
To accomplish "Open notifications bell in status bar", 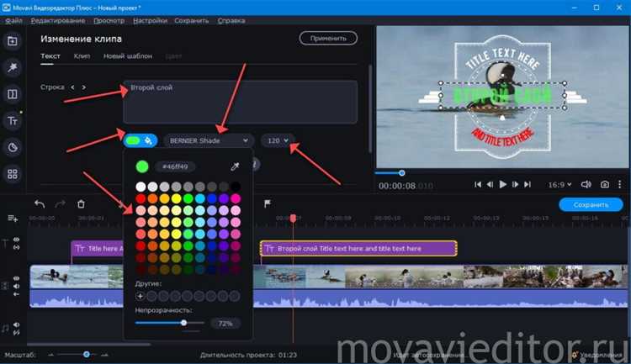I will coord(575,355).
